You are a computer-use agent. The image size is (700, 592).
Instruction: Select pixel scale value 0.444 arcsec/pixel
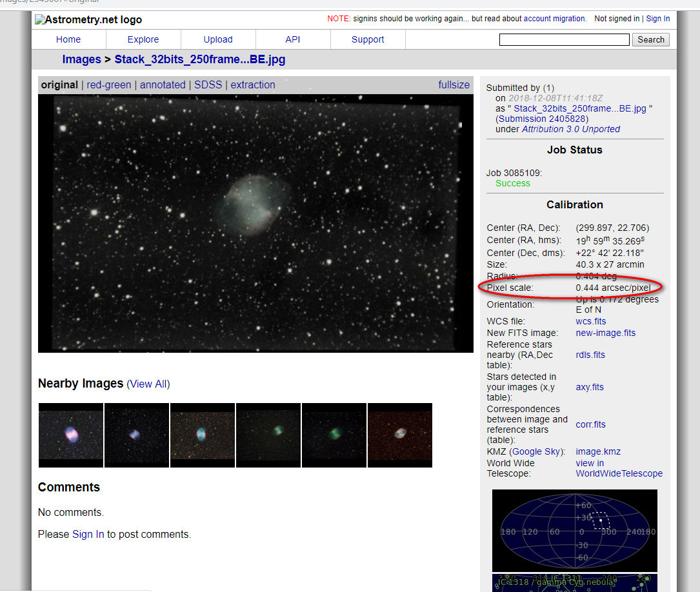pyautogui.click(x=613, y=288)
